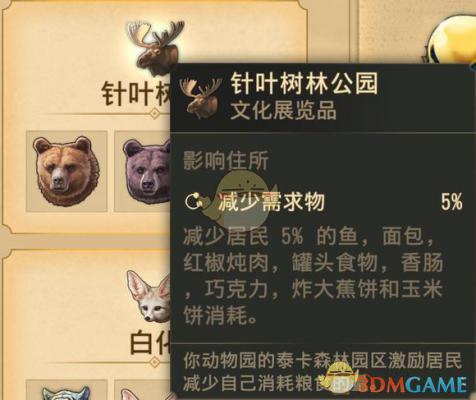Click the reduce-needs circle icon

(x=194, y=201)
